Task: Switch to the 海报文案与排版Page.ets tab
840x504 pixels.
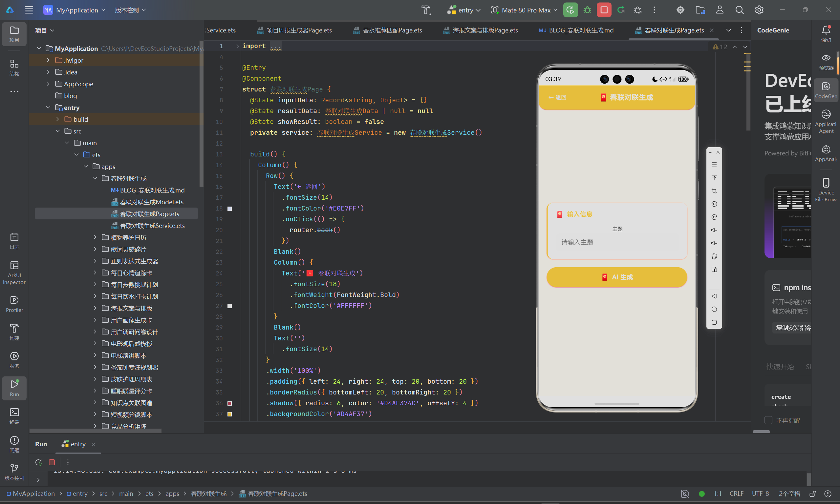Action: click(x=481, y=30)
